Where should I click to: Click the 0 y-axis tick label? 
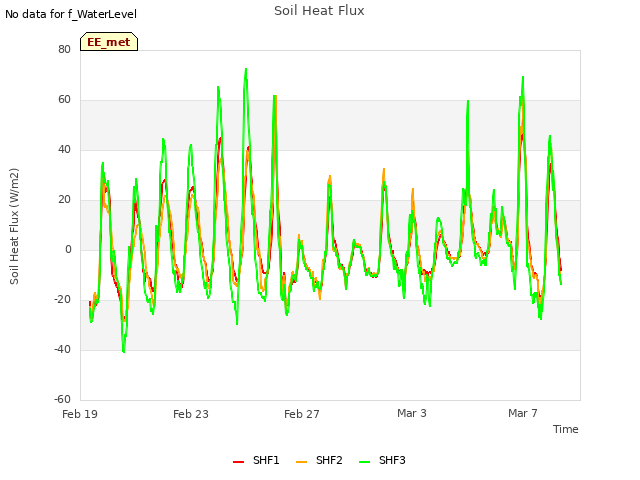[x=68, y=249]
